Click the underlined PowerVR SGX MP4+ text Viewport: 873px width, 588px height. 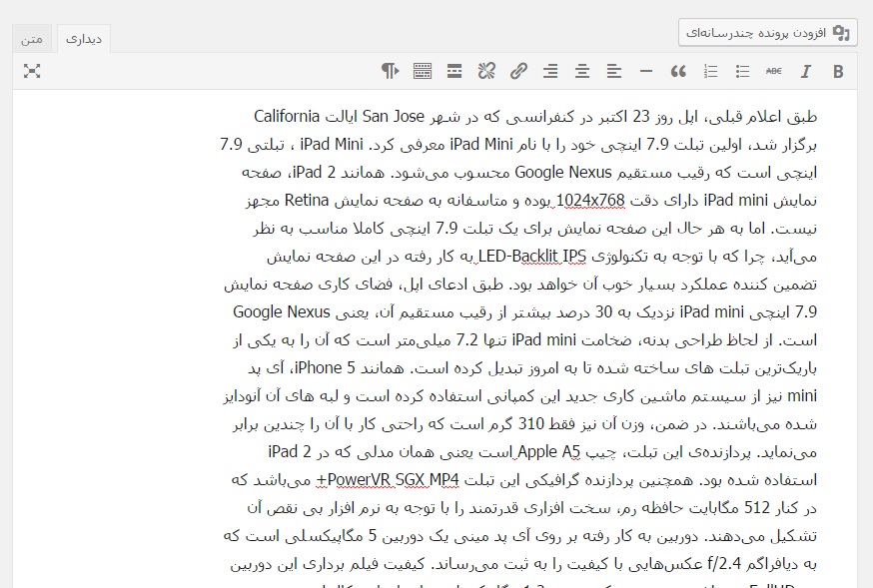(x=388, y=480)
